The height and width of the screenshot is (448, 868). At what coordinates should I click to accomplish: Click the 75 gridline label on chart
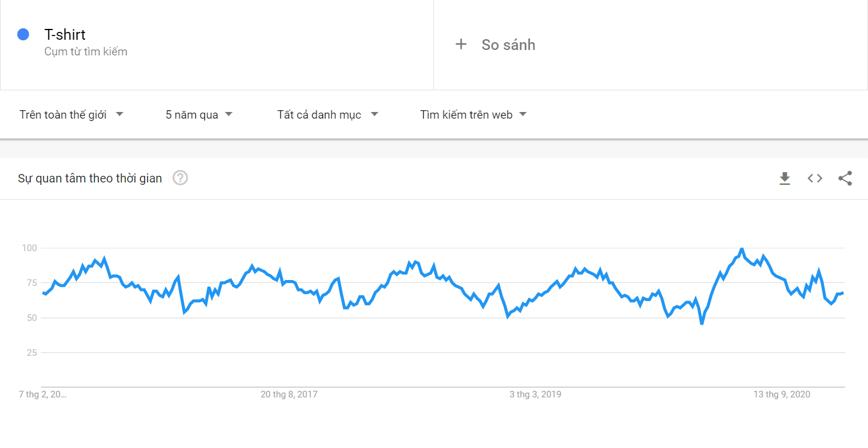tap(30, 283)
